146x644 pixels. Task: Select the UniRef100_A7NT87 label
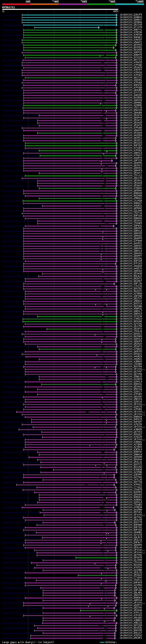(x=131, y=40)
